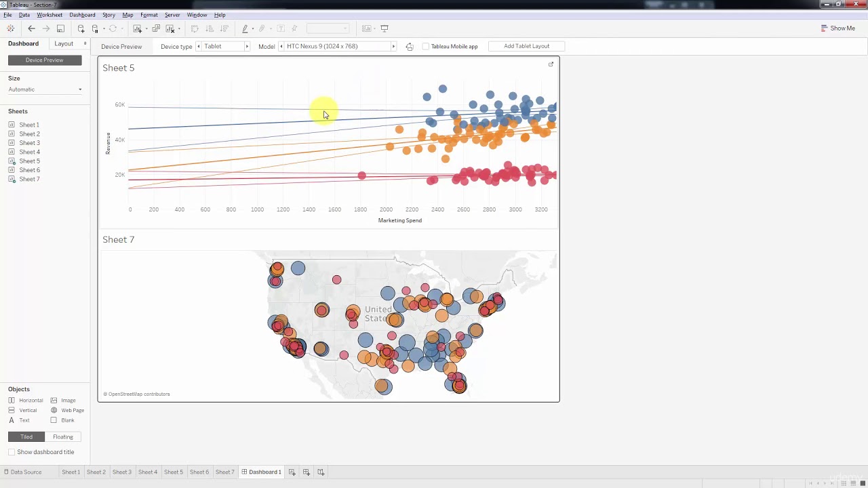Click the Device Preview button in sidebar

45,60
